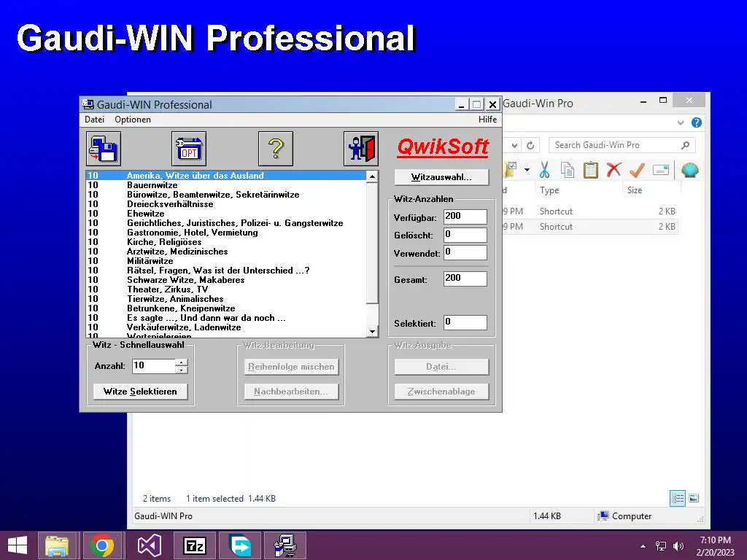Click the refresh icon beside the address bar
This screenshot has width=747, height=560.
coord(530,145)
